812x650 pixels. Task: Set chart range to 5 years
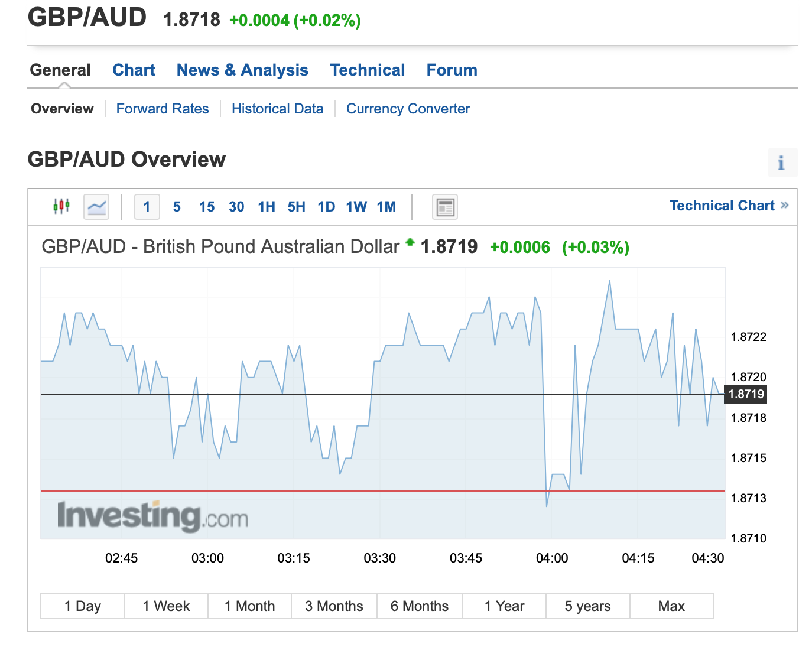pos(588,606)
